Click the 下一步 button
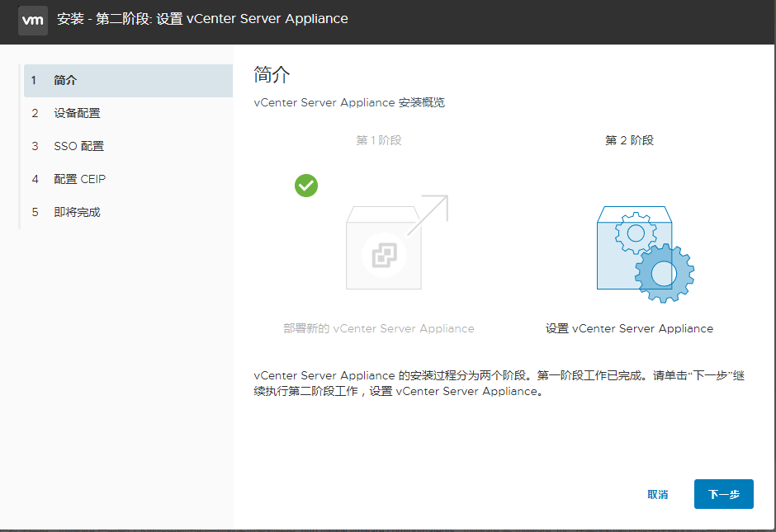The image size is (776, 532). (x=723, y=494)
